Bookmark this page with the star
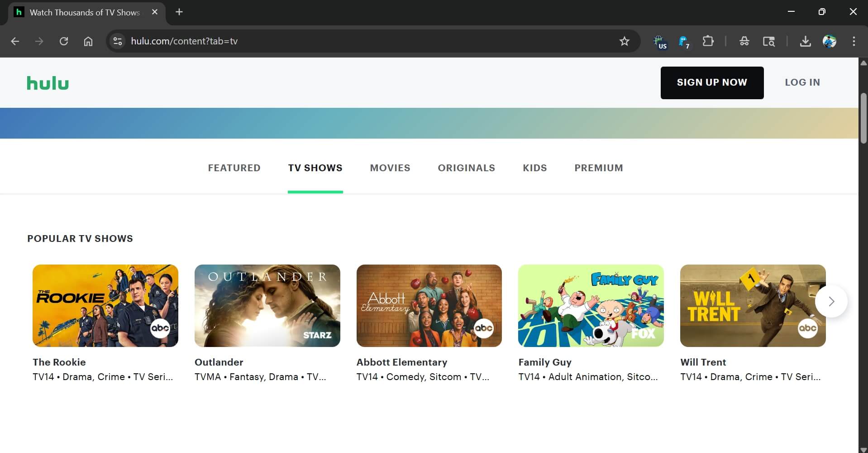868x453 pixels. point(624,41)
